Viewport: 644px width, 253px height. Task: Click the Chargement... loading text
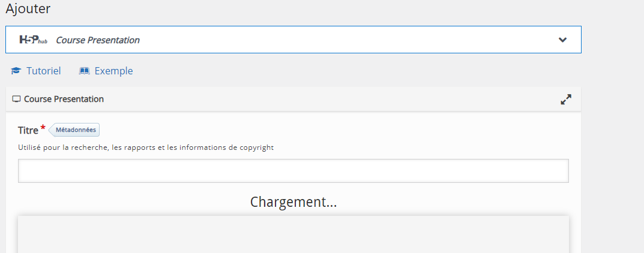(293, 202)
